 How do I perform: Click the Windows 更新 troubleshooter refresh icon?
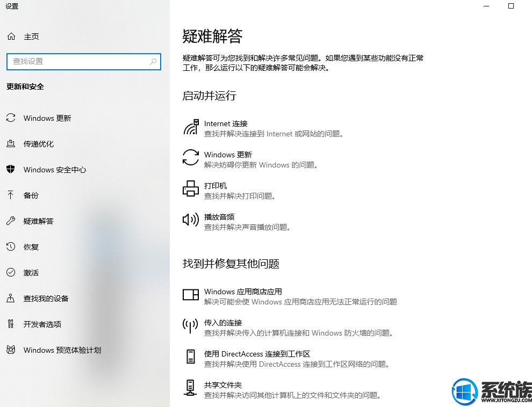click(x=191, y=157)
